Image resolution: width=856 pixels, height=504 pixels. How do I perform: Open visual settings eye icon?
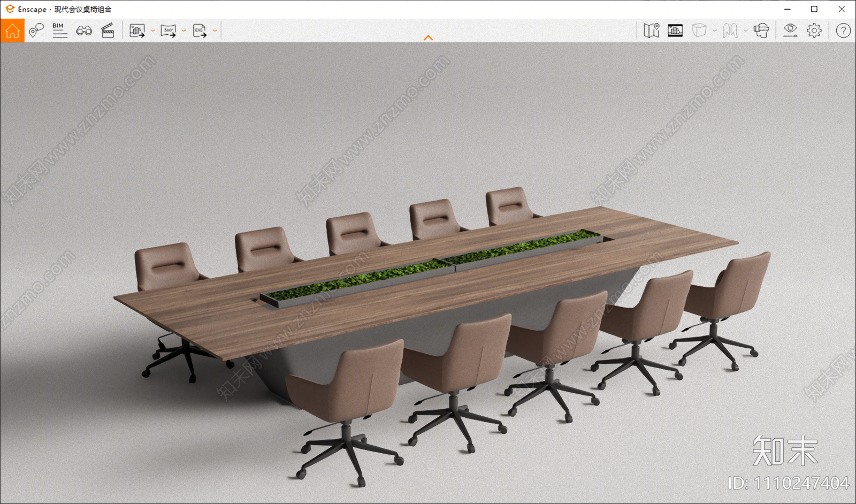(x=790, y=30)
